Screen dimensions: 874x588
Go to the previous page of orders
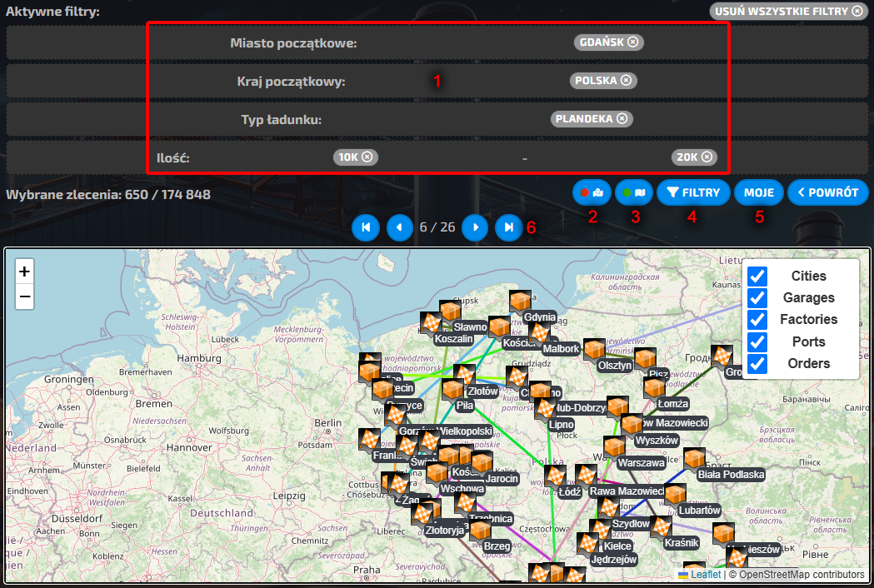click(400, 227)
